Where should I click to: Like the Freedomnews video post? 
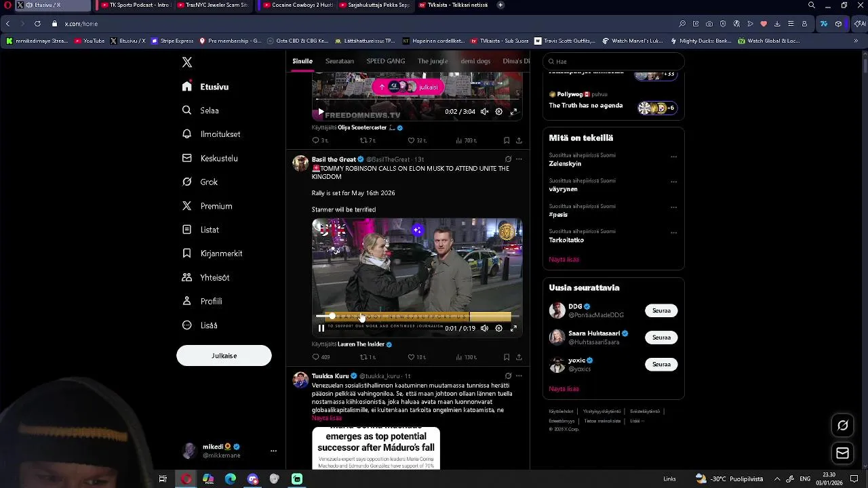tap(416, 140)
